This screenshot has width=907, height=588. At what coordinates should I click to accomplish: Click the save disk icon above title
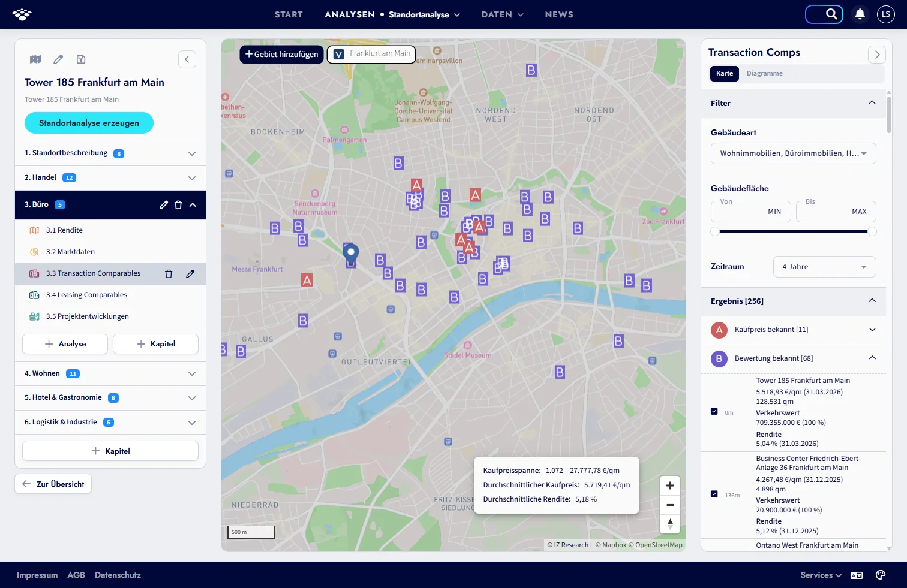(x=81, y=59)
